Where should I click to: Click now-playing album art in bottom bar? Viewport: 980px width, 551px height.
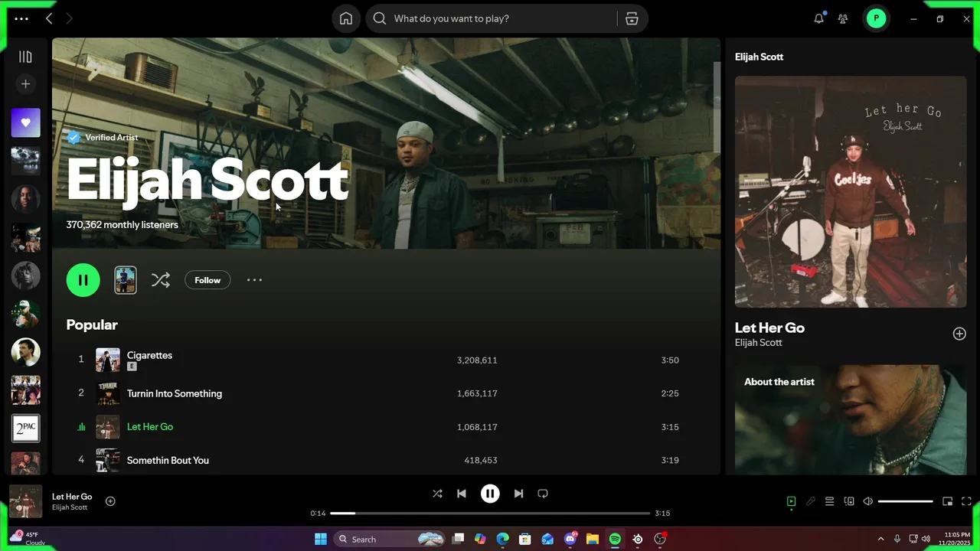pos(25,501)
